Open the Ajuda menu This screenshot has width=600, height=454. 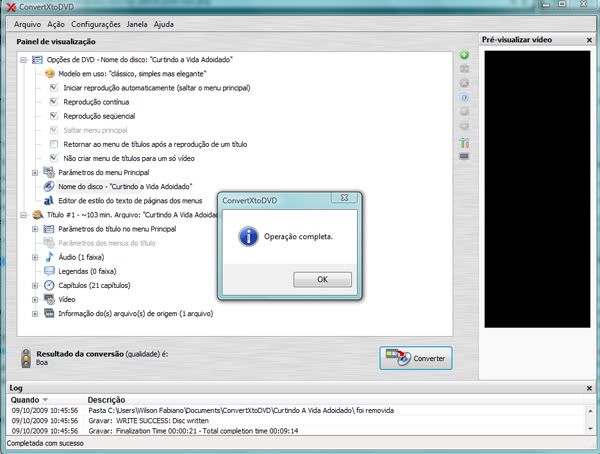tap(164, 24)
